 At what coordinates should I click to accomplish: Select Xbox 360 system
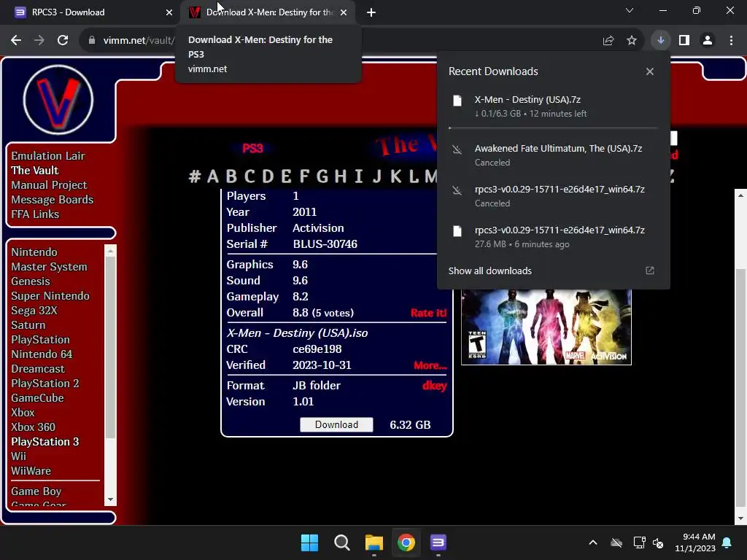[x=34, y=427]
